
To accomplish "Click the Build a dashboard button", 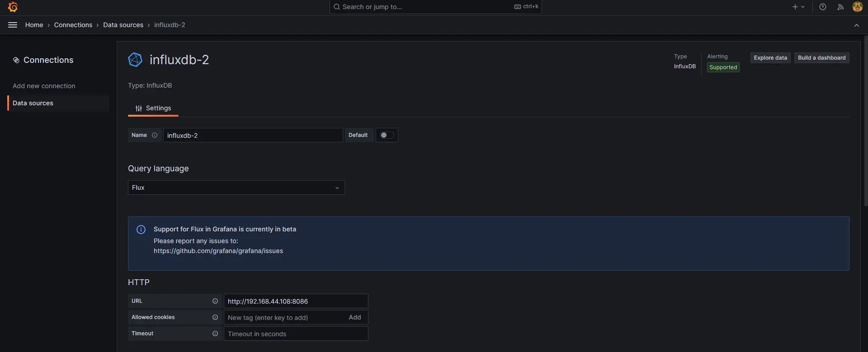I will [x=821, y=58].
